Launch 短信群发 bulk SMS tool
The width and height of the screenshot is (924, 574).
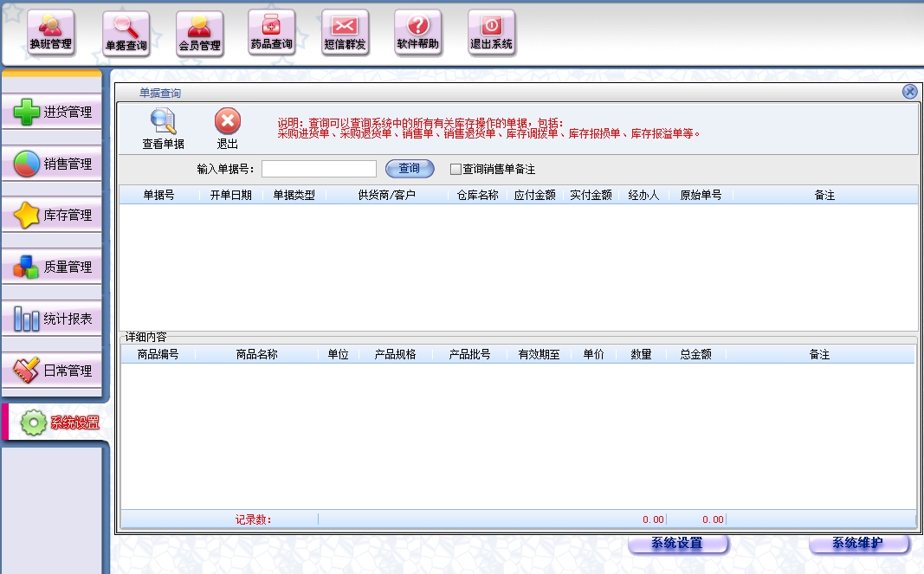point(345,33)
